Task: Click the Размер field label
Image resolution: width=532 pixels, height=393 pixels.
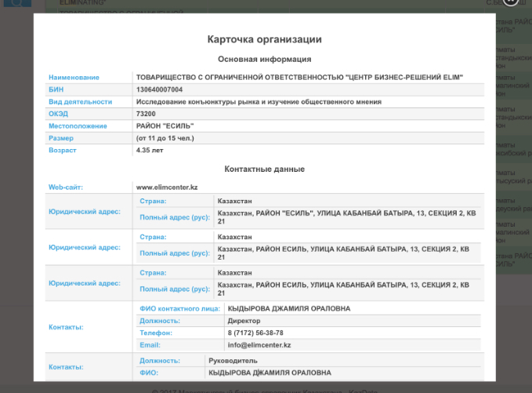Action: [61, 138]
